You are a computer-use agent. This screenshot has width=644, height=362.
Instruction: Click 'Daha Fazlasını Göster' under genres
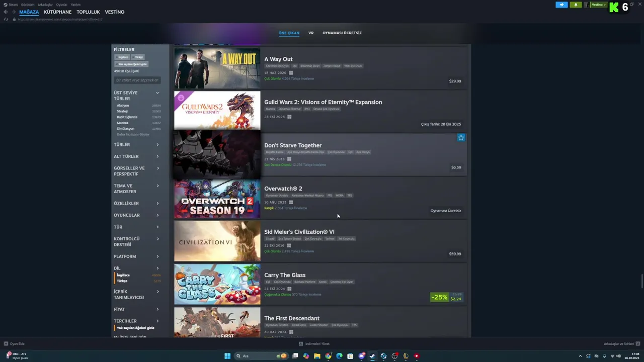click(x=133, y=134)
